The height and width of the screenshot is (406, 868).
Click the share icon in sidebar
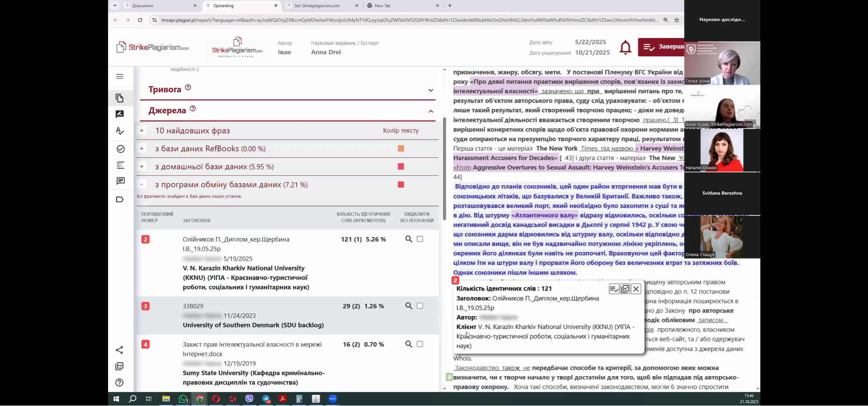click(120, 350)
